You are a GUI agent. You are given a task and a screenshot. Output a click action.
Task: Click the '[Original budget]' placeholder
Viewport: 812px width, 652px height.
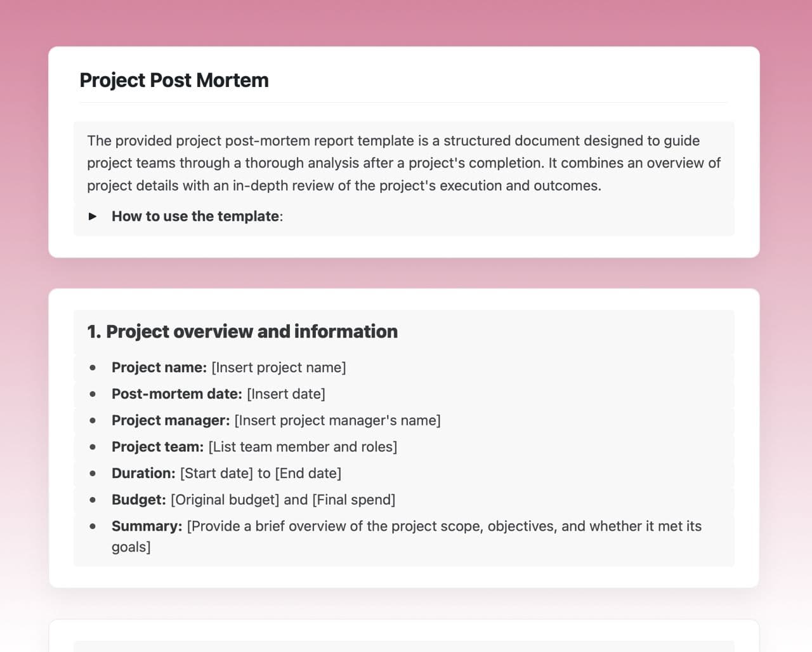(x=225, y=500)
